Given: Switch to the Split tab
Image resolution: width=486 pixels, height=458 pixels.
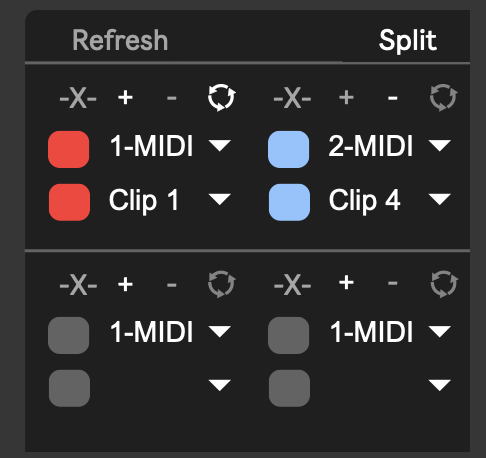Looking at the screenshot, I should 408,41.
